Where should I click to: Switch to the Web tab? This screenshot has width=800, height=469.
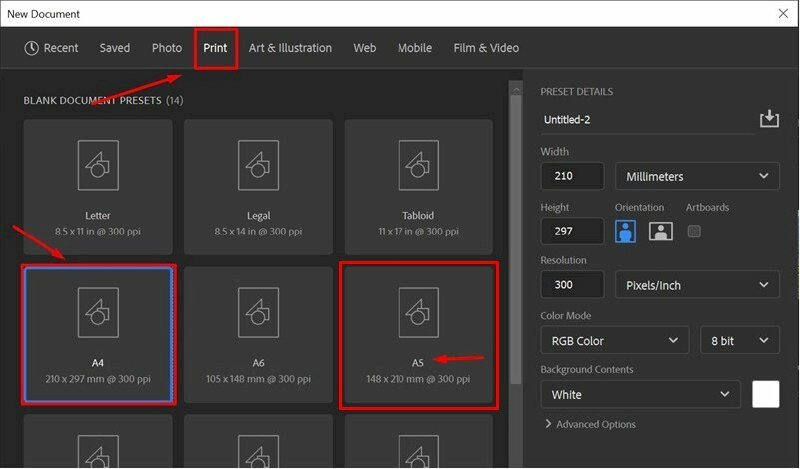click(365, 48)
